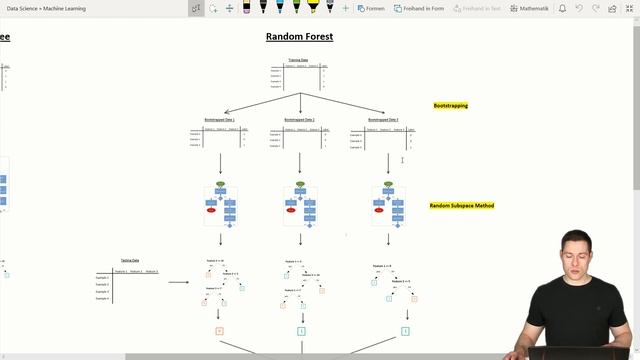
Task: Select the black pen
Action: [263, 7]
